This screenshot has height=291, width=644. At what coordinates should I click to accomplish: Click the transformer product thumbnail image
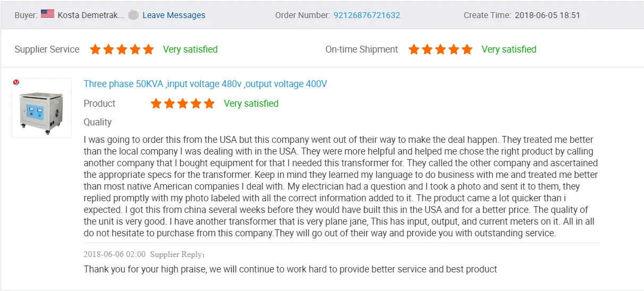pyautogui.click(x=41, y=110)
